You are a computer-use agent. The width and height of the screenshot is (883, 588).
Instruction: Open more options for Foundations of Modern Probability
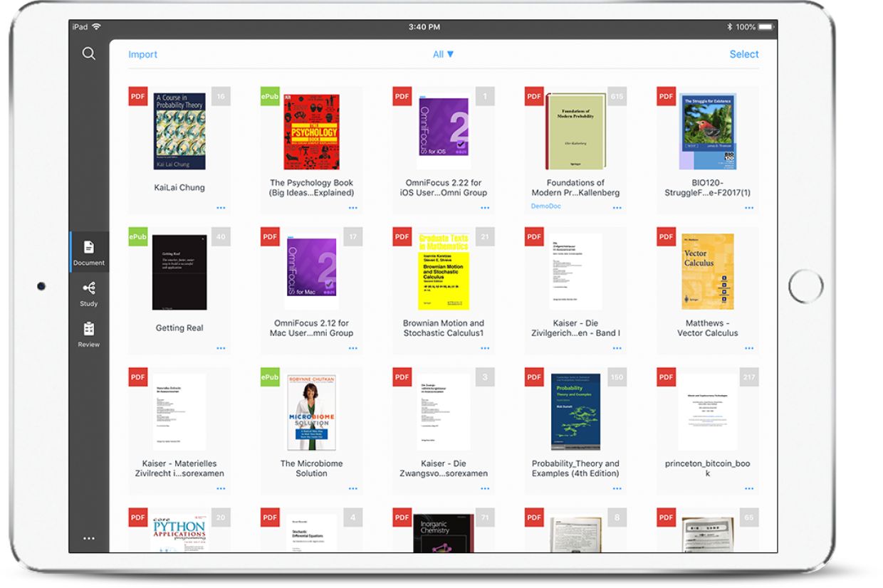(617, 208)
